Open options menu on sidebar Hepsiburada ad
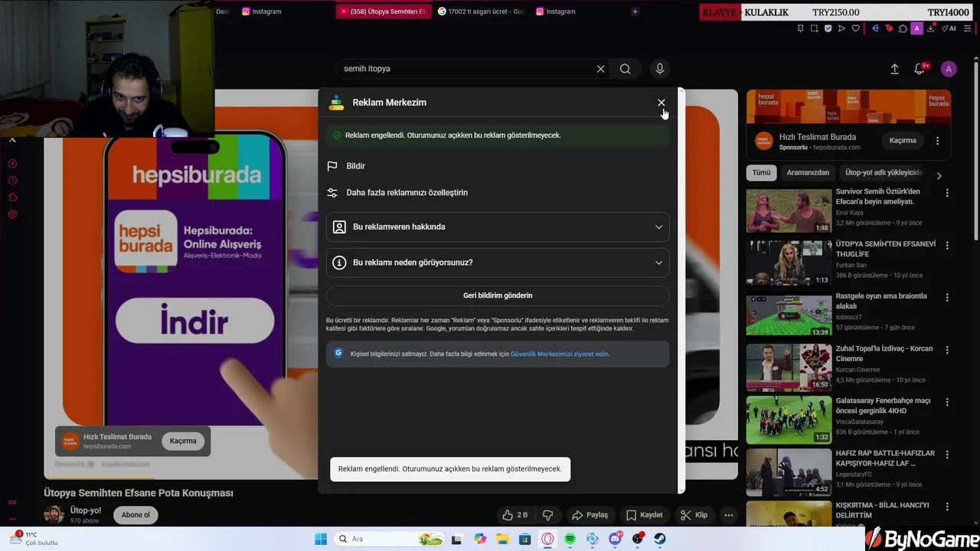The width and height of the screenshot is (980, 551). pyautogui.click(x=937, y=141)
